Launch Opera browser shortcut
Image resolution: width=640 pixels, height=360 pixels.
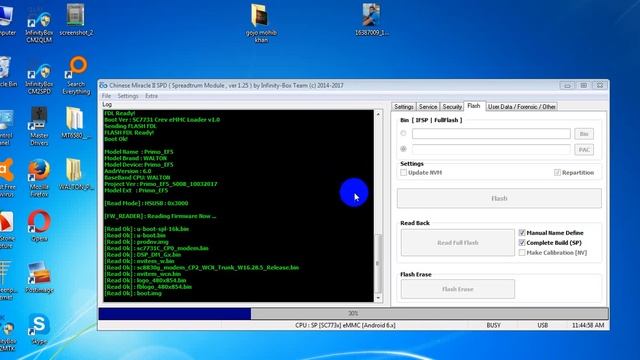click(x=39, y=226)
